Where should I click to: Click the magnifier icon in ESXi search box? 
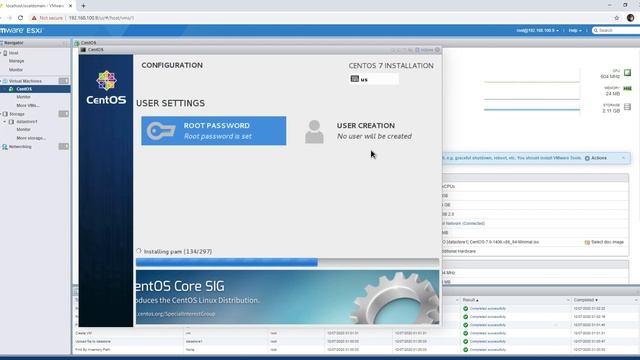tap(596, 30)
